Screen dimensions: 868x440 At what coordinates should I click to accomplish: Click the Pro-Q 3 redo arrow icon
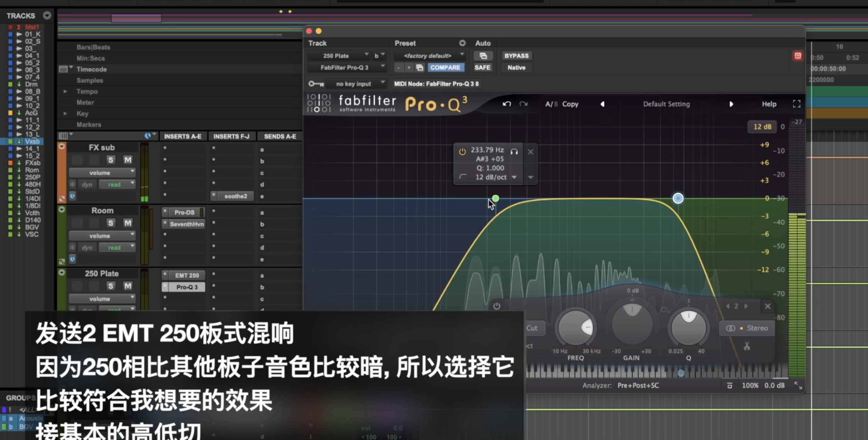[x=524, y=104]
